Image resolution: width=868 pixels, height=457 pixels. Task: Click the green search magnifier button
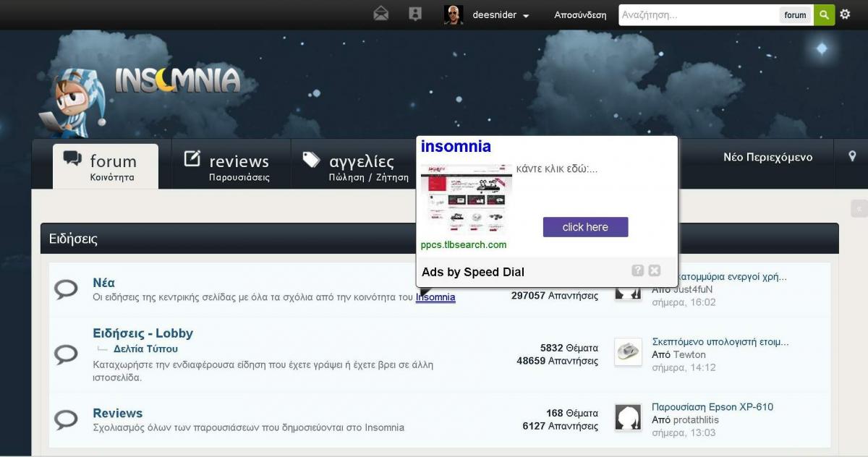824,14
